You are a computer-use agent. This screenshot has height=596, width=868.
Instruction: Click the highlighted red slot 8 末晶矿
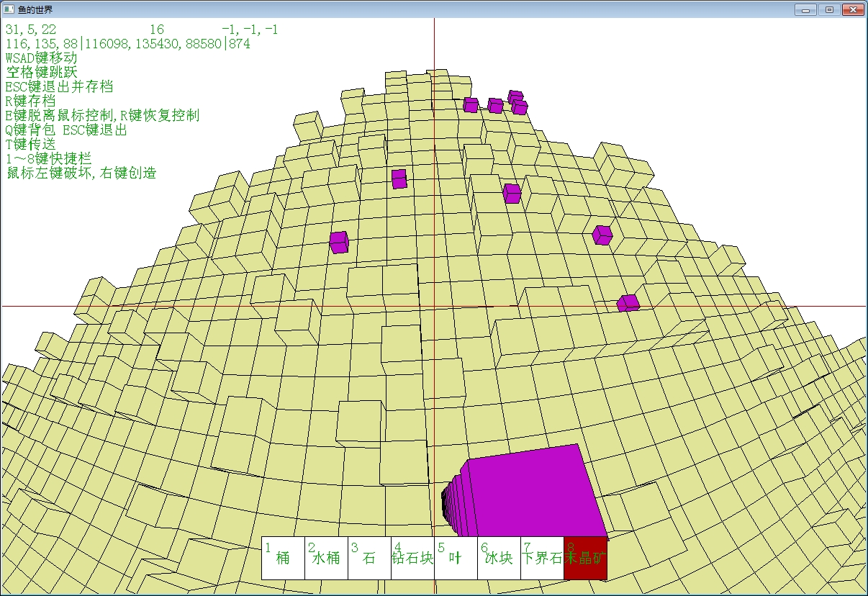point(585,558)
